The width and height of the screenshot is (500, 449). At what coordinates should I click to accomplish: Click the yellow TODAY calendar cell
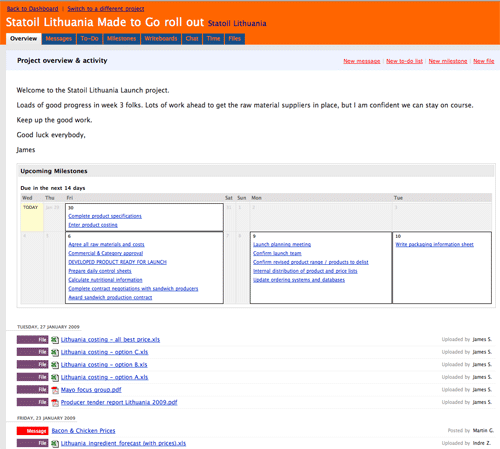point(32,217)
